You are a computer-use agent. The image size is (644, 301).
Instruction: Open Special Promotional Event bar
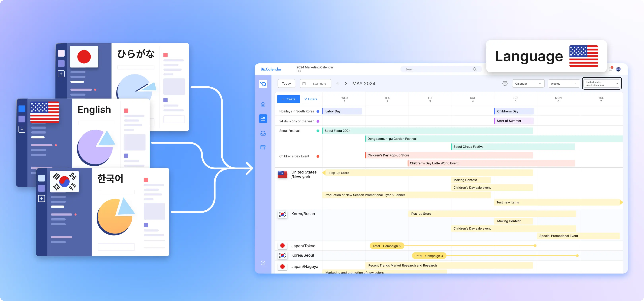(x=578, y=236)
